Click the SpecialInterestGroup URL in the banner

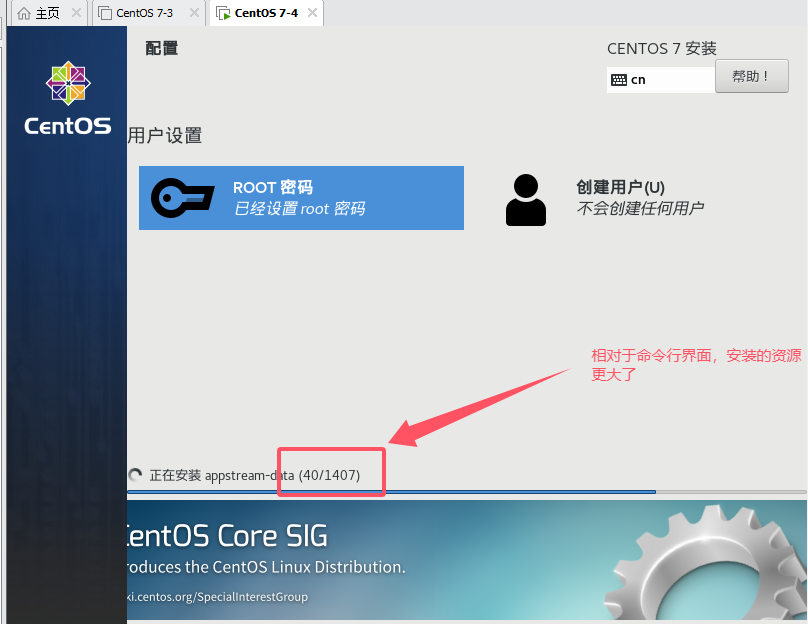point(217,597)
